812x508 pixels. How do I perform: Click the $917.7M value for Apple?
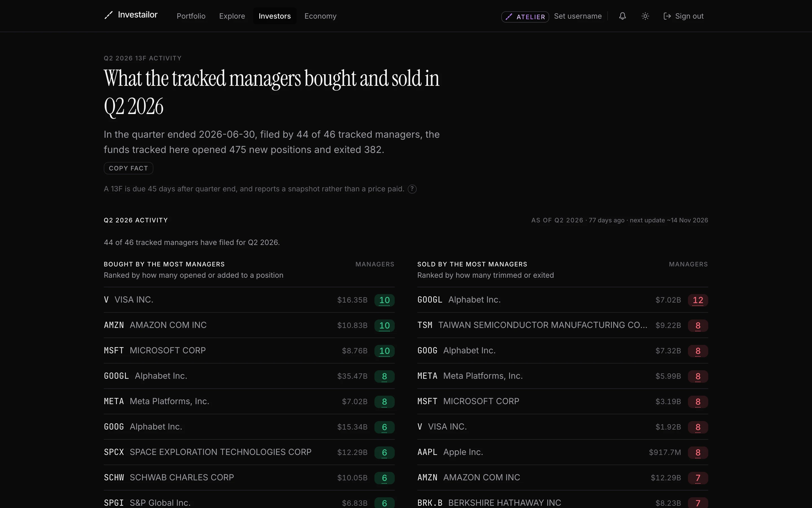(665, 453)
